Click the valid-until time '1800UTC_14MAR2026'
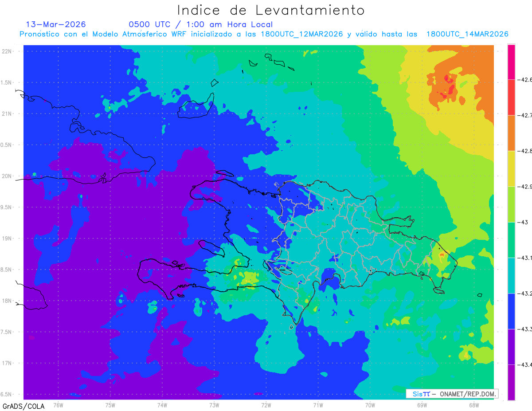This screenshot has width=532, height=411. (467, 34)
